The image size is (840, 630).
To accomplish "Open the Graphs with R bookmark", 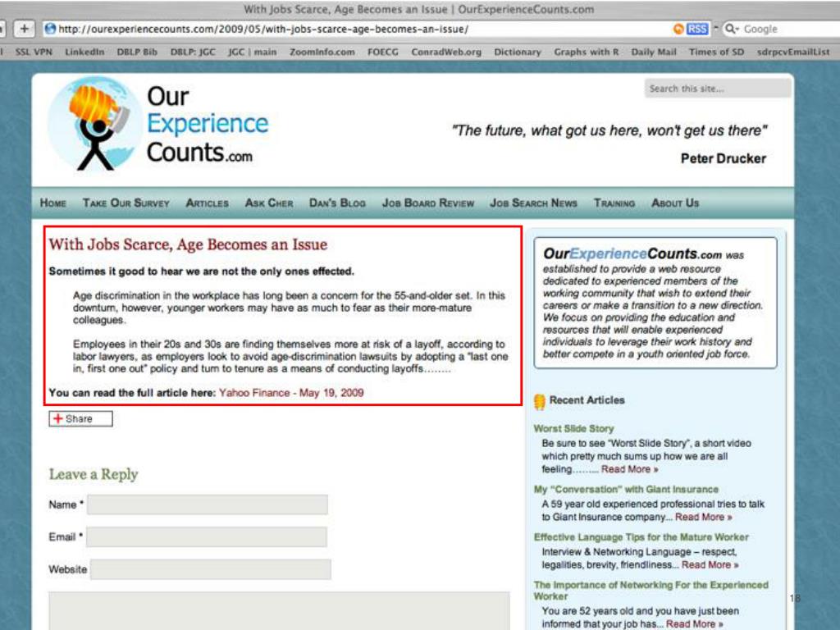I will [x=586, y=52].
